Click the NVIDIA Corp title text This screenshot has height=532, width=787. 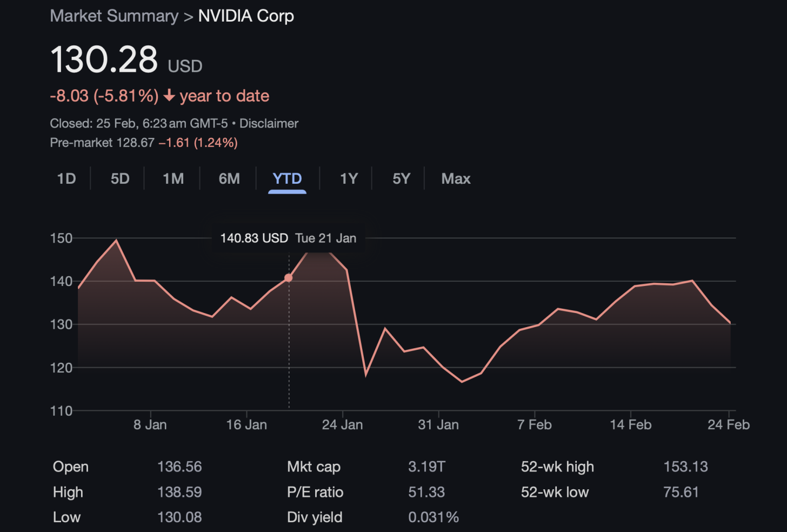[x=246, y=16]
